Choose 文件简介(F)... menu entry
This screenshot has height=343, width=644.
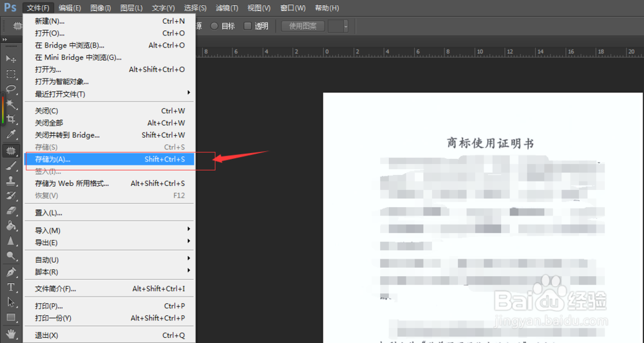pos(109,289)
